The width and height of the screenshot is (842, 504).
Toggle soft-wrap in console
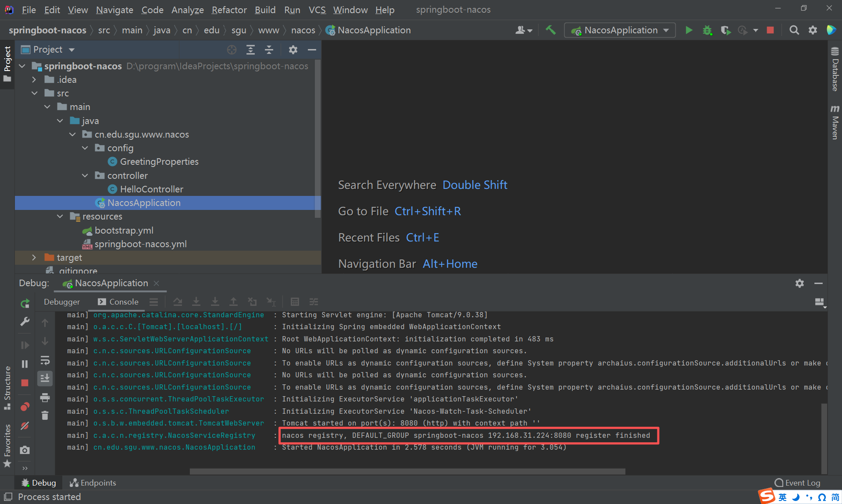(45, 361)
